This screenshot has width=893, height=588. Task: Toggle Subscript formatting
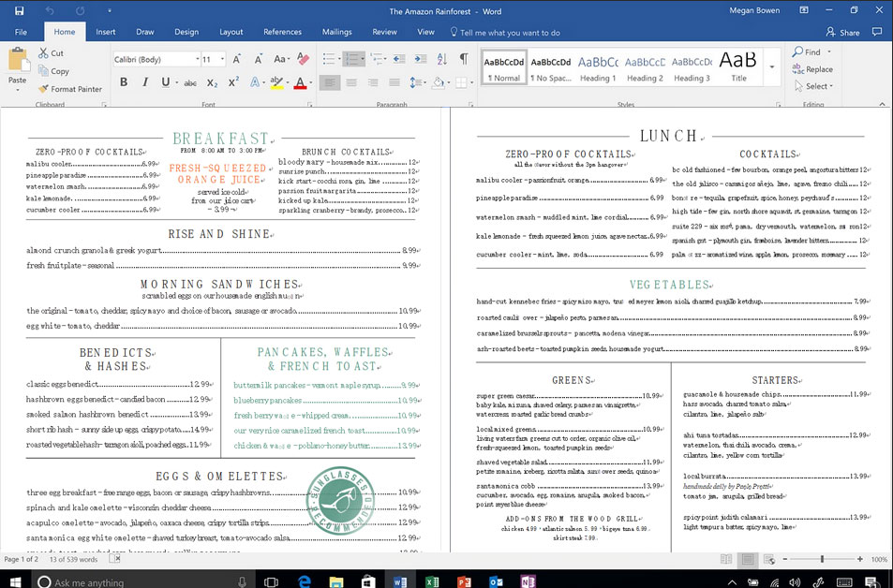tap(212, 83)
